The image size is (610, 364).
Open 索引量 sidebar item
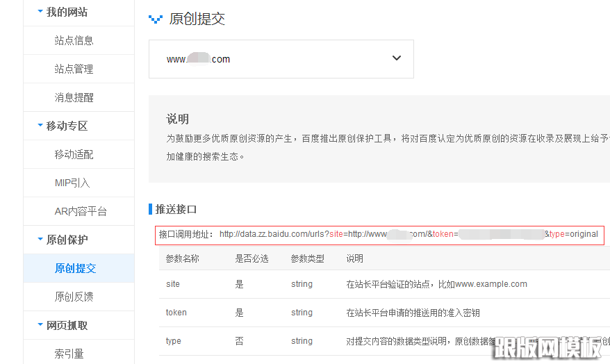(69, 354)
